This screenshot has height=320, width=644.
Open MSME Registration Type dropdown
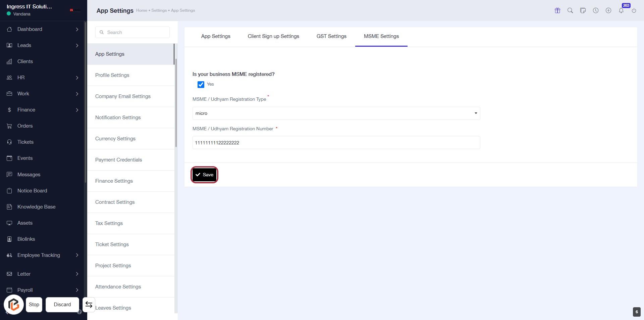[336, 113]
